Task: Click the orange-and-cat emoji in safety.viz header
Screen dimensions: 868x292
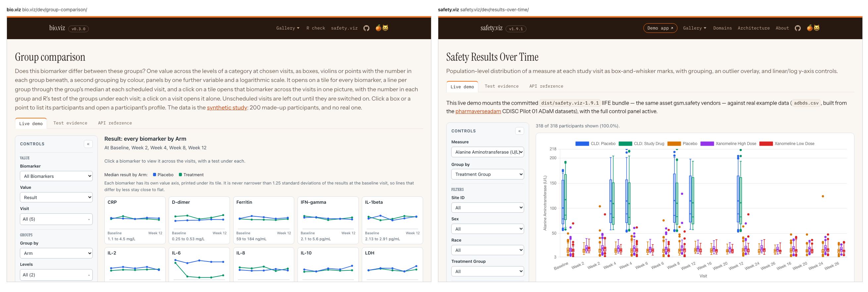Action: coord(813,28)
